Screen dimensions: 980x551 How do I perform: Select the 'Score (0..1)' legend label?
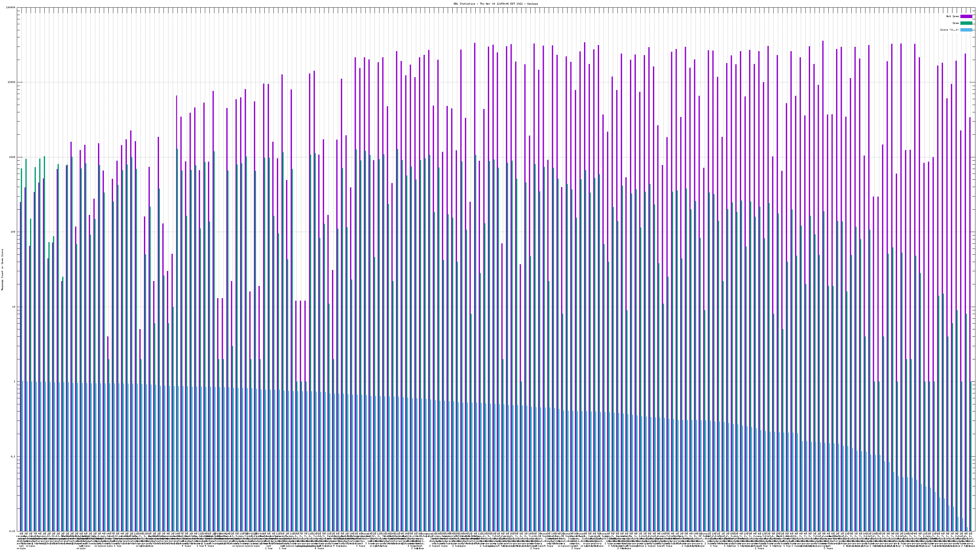coord(949,30)
